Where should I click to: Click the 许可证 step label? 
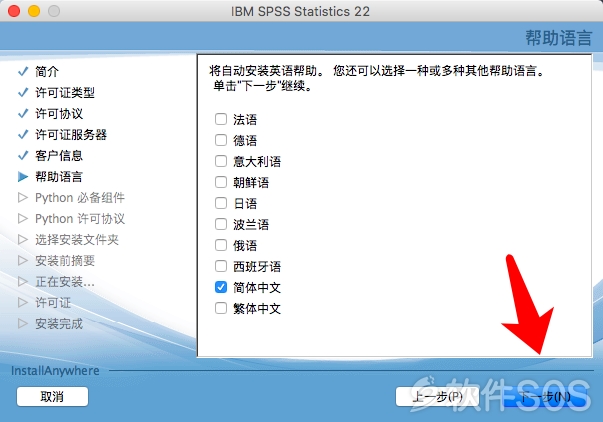click(53, 303)
